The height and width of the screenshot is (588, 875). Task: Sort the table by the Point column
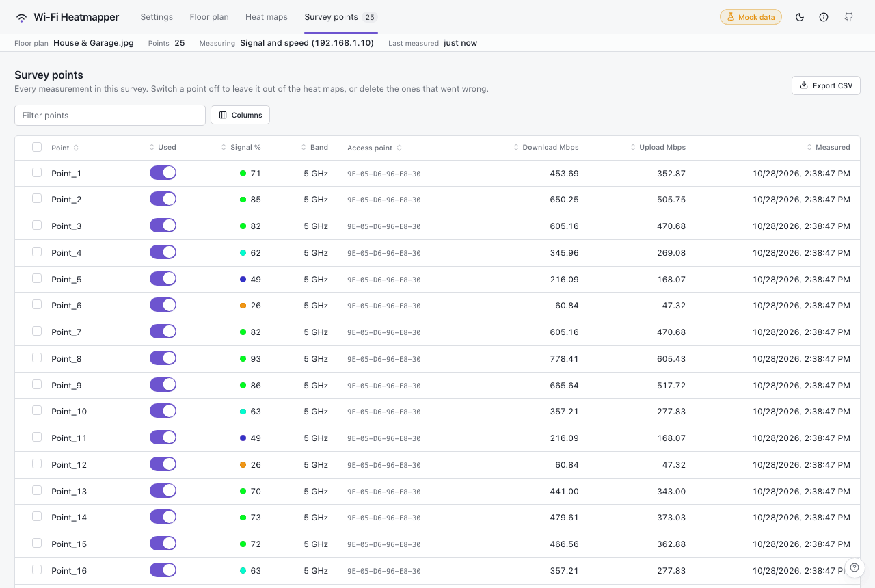65,148
